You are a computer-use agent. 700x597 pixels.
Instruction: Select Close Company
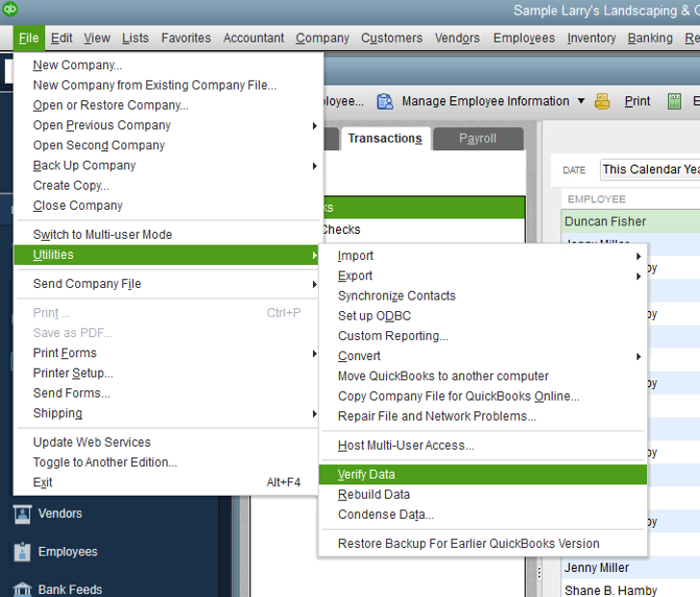click(x=77, y=206)
